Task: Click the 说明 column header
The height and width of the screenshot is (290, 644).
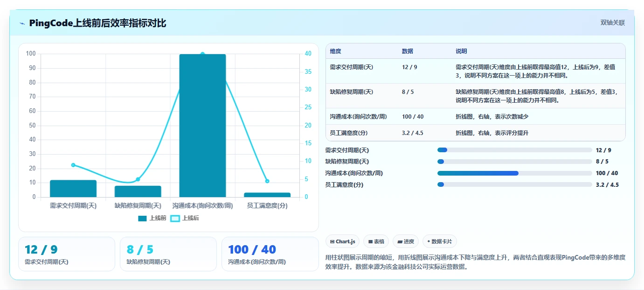Action: coord(461,51)
